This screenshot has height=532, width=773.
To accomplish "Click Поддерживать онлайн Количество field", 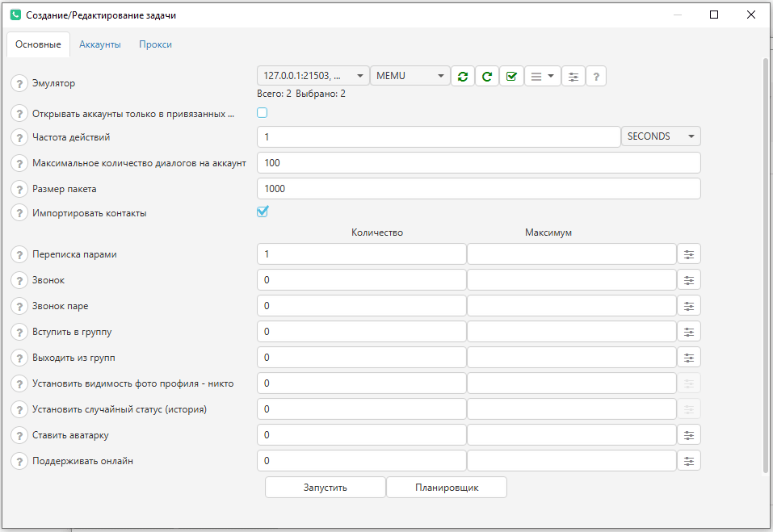I will pyautogui.click(x=362, y=461).
